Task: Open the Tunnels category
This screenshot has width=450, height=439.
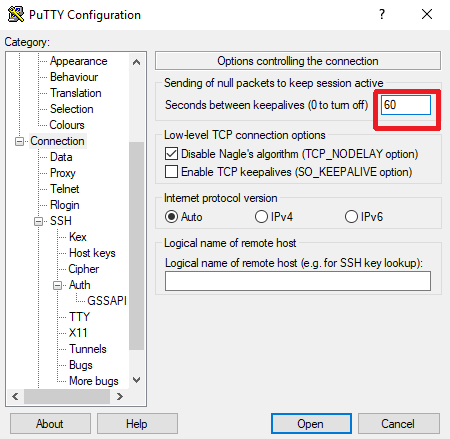Action: 88,349
